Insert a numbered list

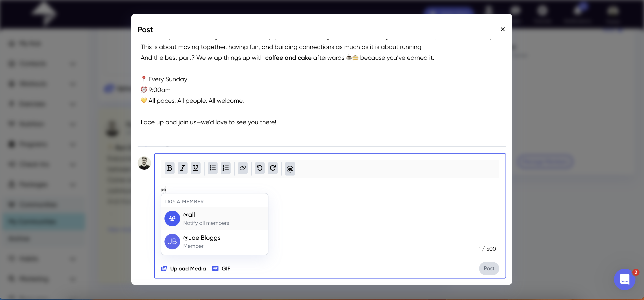coord(225,168)
